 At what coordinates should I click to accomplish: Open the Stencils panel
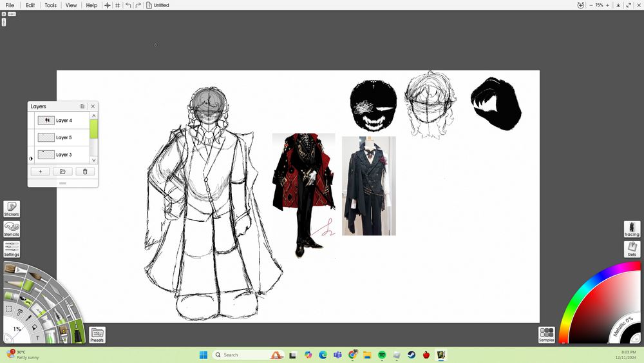click(x=12, y=229)
